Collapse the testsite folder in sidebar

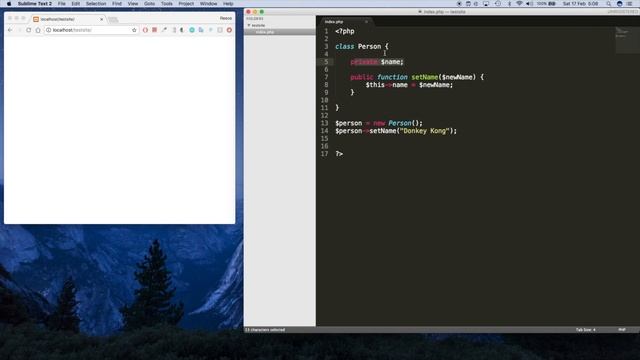coord(249,25)
